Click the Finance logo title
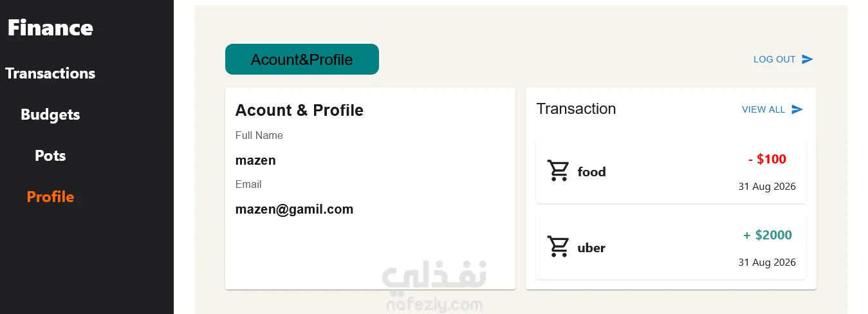 pyautogui.click(x=50, y=28)
